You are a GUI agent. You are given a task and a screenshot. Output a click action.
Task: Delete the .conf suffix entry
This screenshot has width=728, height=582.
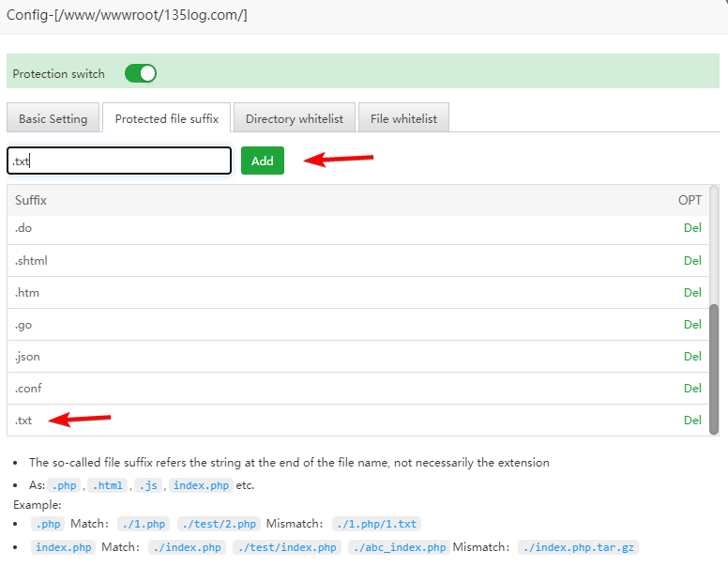pos(692,389)
